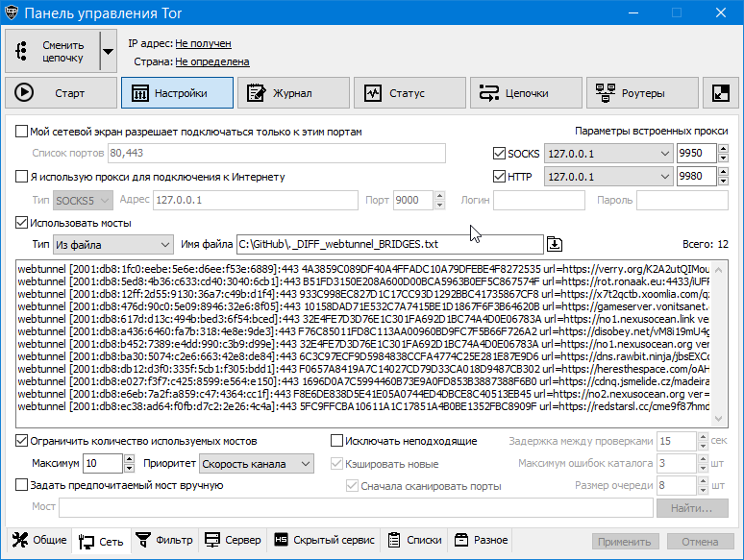744x560 pixels.
Task: Click bridge line with redstarsl.cc url
Action: coord(363,406)
